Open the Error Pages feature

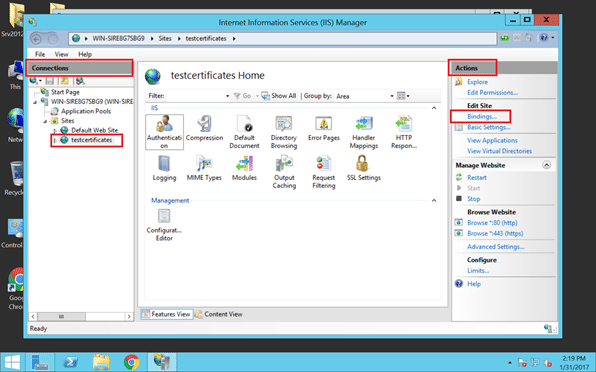(323, 128)
